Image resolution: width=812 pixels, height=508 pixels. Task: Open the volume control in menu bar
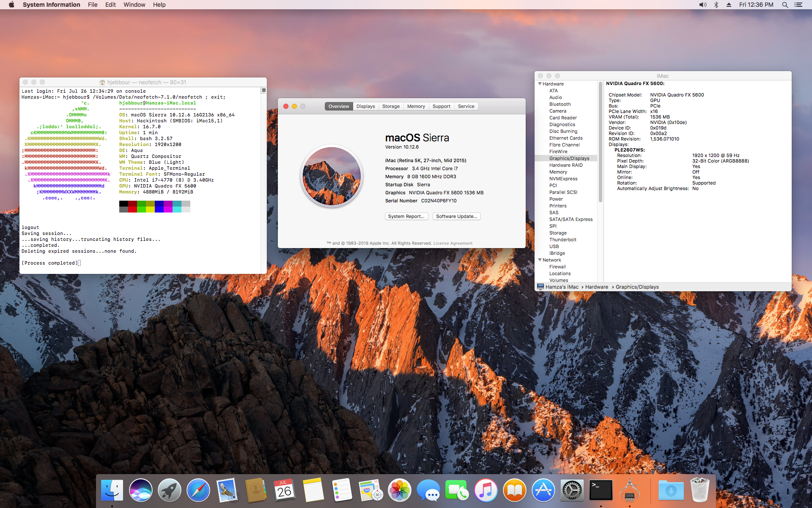tap(702, 5)
